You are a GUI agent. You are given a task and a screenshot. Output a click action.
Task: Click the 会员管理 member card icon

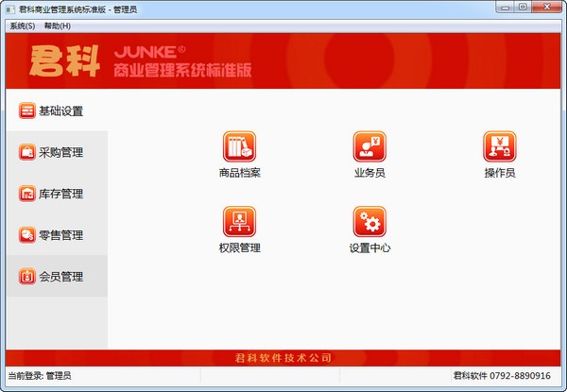tap(27, 277)
